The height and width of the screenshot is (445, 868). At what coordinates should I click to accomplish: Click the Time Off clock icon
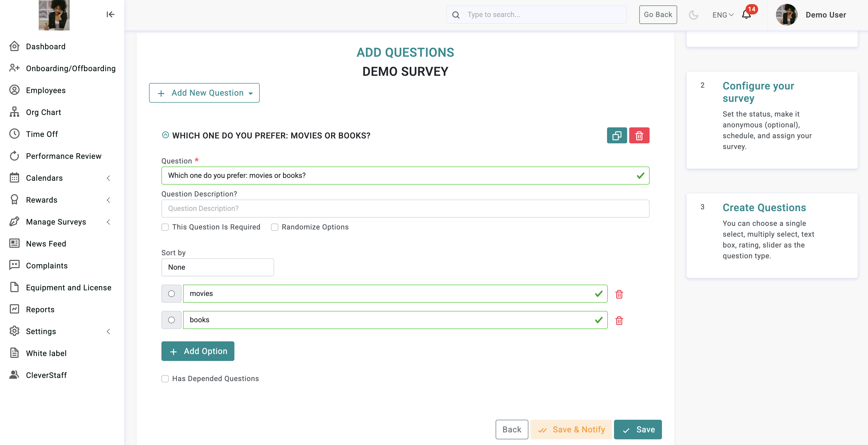point(14,134)
